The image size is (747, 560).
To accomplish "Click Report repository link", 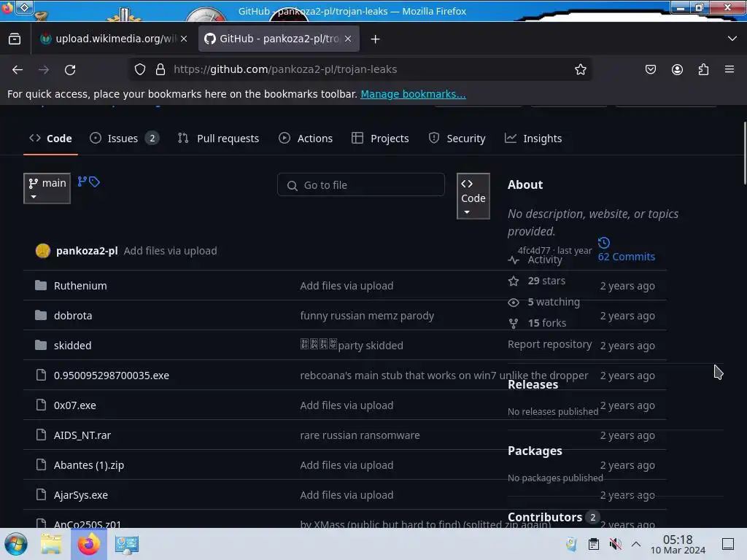I will click(550, 344).
